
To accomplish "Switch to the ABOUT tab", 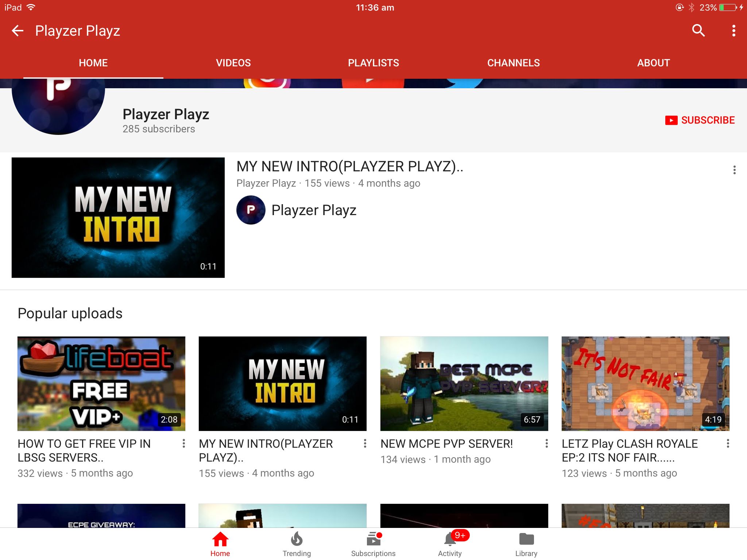I will click(x=654, y=63).
